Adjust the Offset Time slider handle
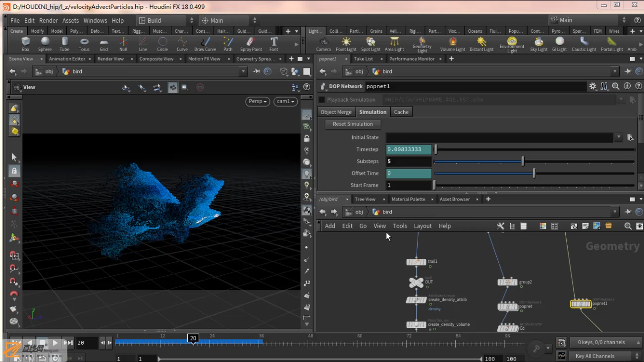Image resolution: width=644 pixels, height=362 pixels. pos(534,173)
